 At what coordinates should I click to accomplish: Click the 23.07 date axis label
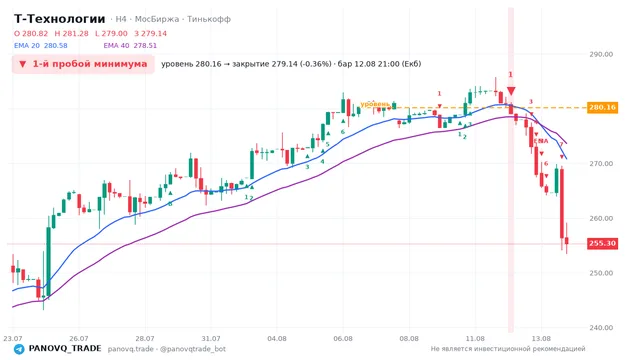pyautogui.click(x=13, y=338)
